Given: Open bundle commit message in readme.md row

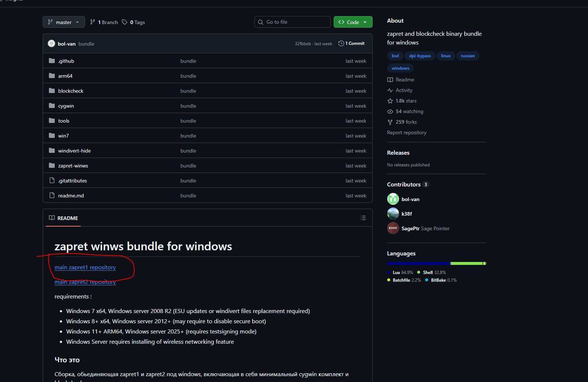Looking at the screenshot, I should tap(188, 196).
